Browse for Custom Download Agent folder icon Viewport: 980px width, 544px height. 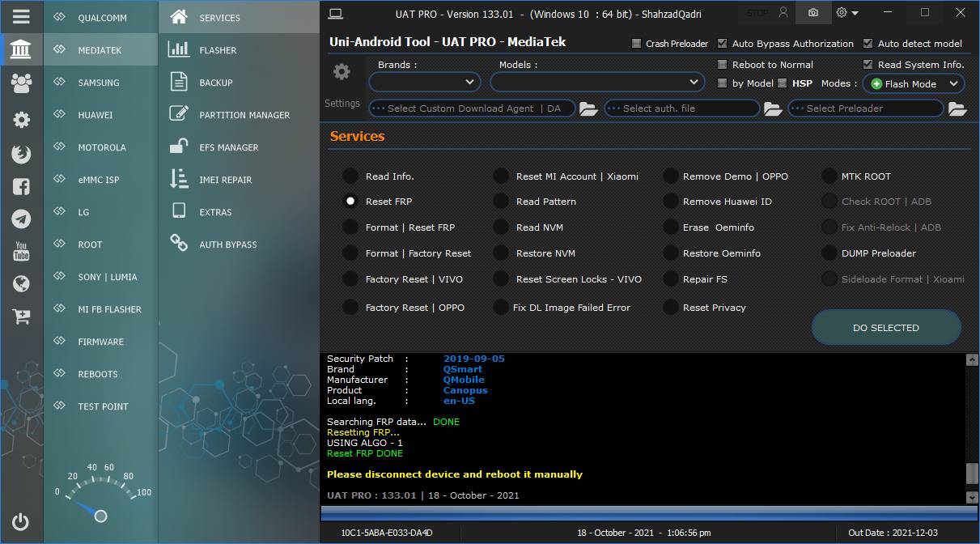(588, 108)
